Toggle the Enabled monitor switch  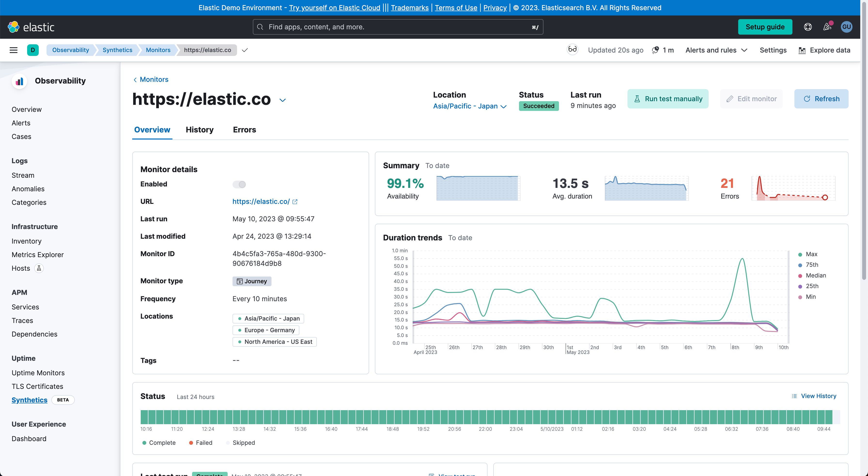coord(239,184)
